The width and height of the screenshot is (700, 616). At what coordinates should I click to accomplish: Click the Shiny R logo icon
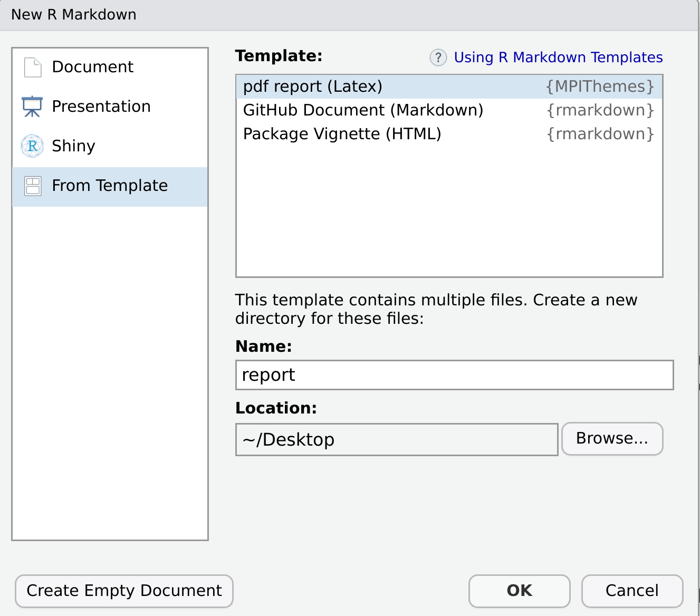click(32, 146)
